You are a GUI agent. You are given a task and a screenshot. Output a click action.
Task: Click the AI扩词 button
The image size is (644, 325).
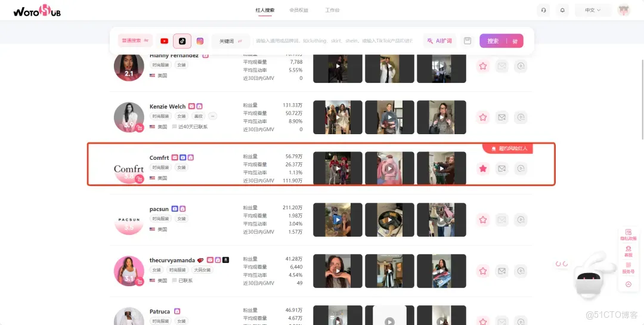[x=439, y=41]
